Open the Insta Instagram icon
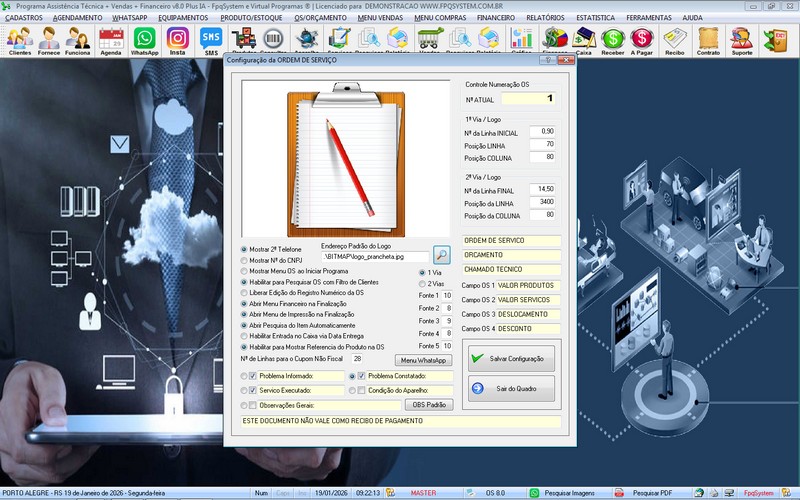The height and width of the screenshot is (500, 800). 178,40
